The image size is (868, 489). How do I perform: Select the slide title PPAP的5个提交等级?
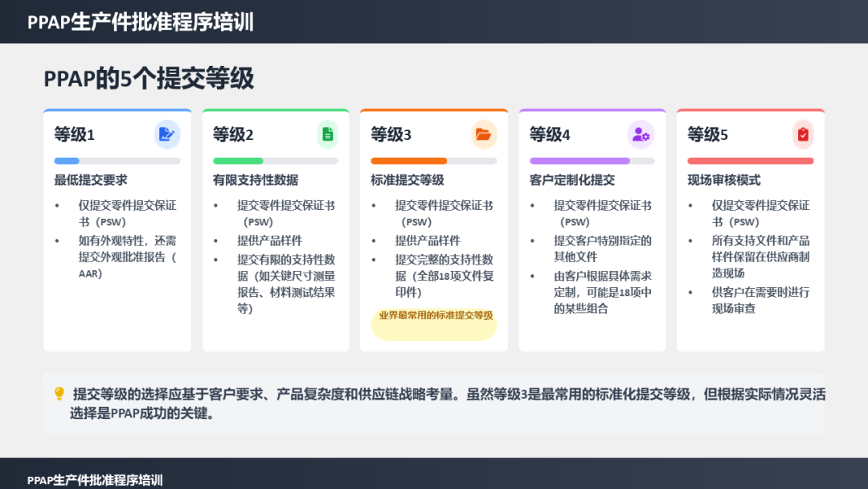pos(149,79)
